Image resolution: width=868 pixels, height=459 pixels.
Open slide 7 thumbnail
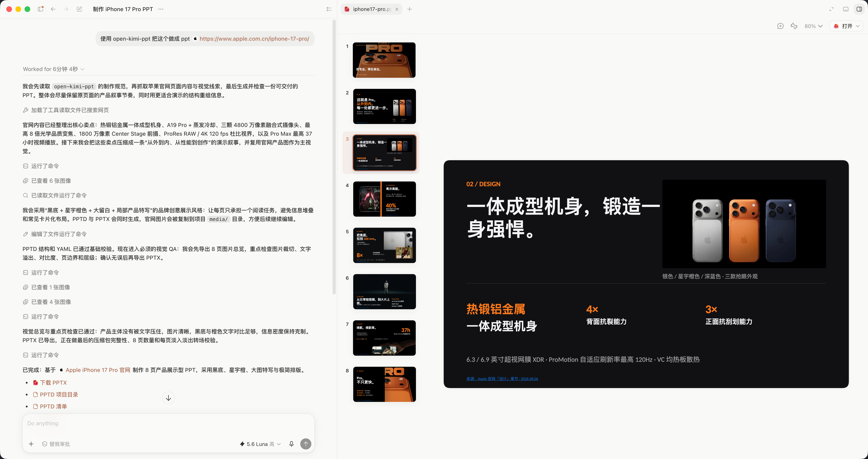coord(384,338)
